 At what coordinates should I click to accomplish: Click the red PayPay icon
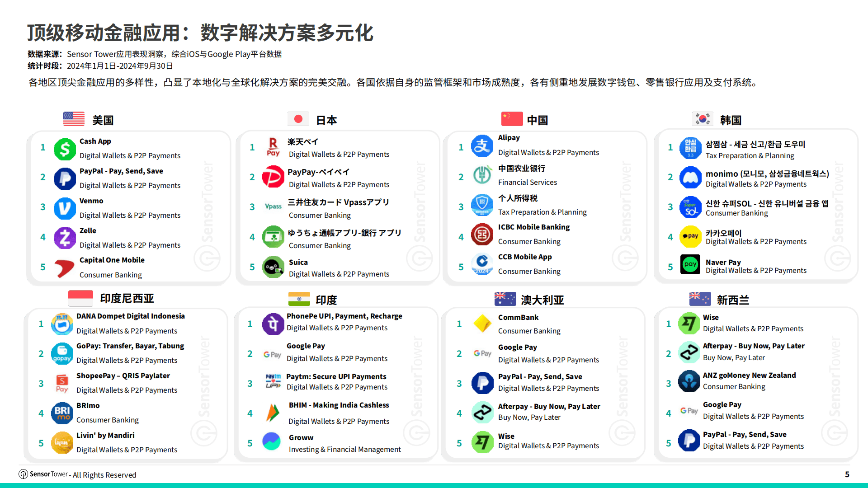[x=273, y=177]
